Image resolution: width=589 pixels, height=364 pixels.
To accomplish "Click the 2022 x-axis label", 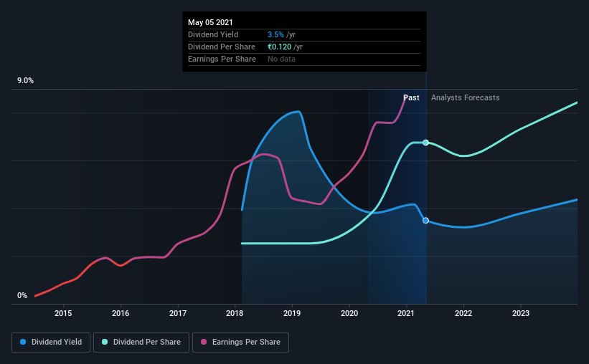I will click(x=463, y=313).
